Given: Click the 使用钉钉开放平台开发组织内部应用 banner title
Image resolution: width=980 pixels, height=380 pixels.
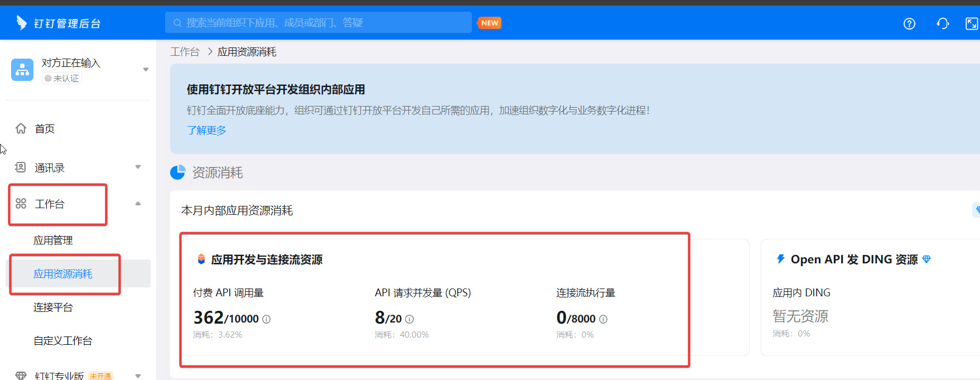Looking at the screenshot, I should point(276,90).
